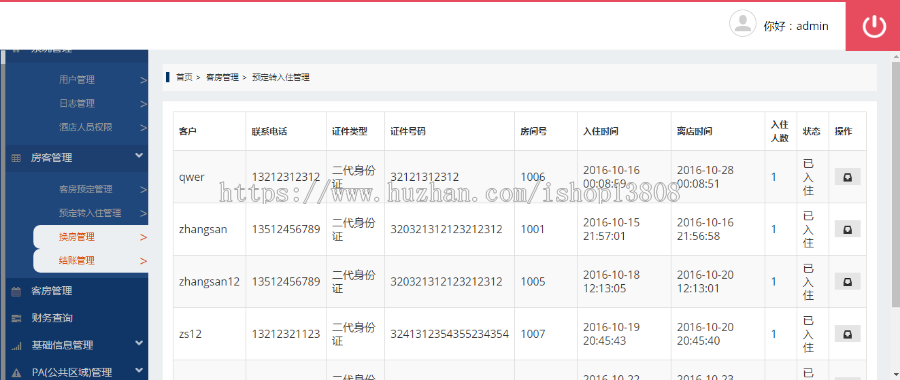Click the arrow next to 结账管理
Image resolution: width=900 pixels, height=380 pixels.
pyautogui.click(x=143, y=261)
